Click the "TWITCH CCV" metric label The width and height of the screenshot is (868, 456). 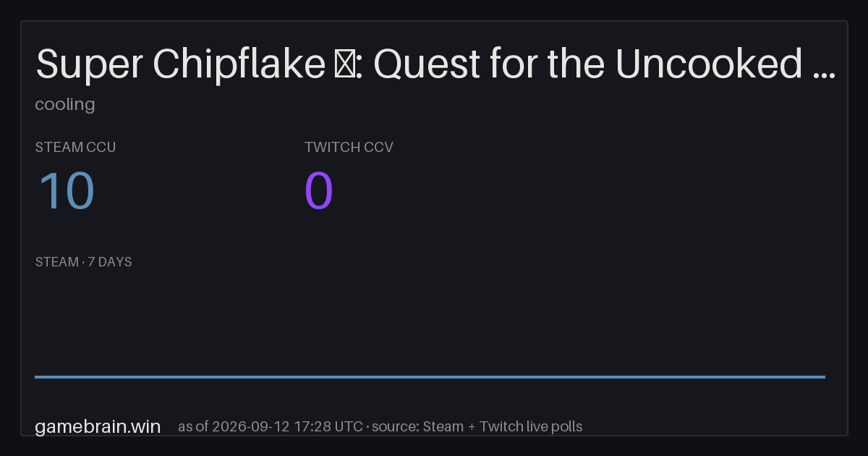pos(349,147)
